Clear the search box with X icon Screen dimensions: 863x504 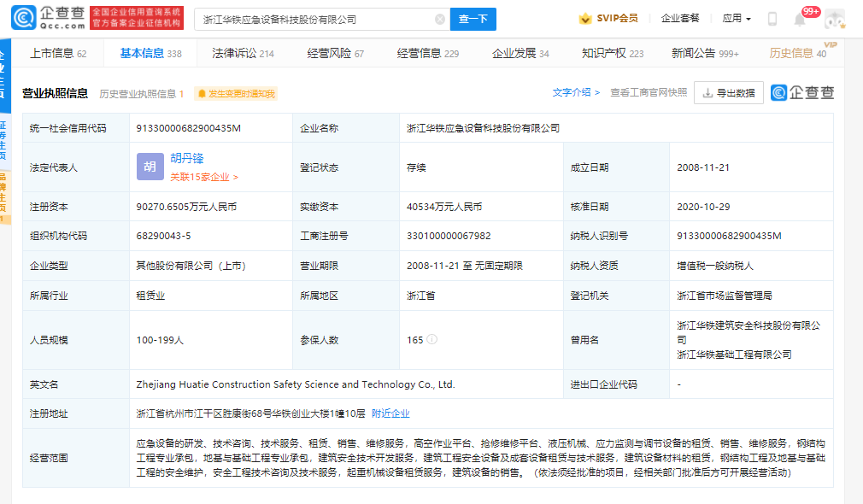pyautogui.click(x=440, y=20)
